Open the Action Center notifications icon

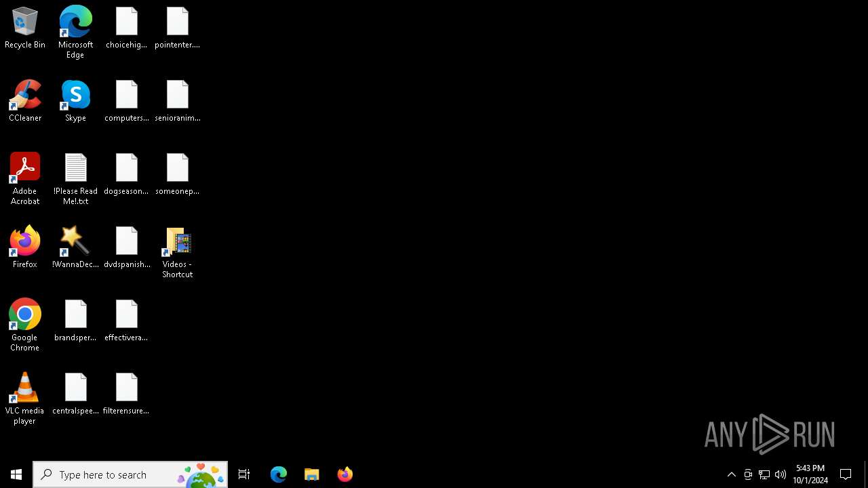point(846,474)
